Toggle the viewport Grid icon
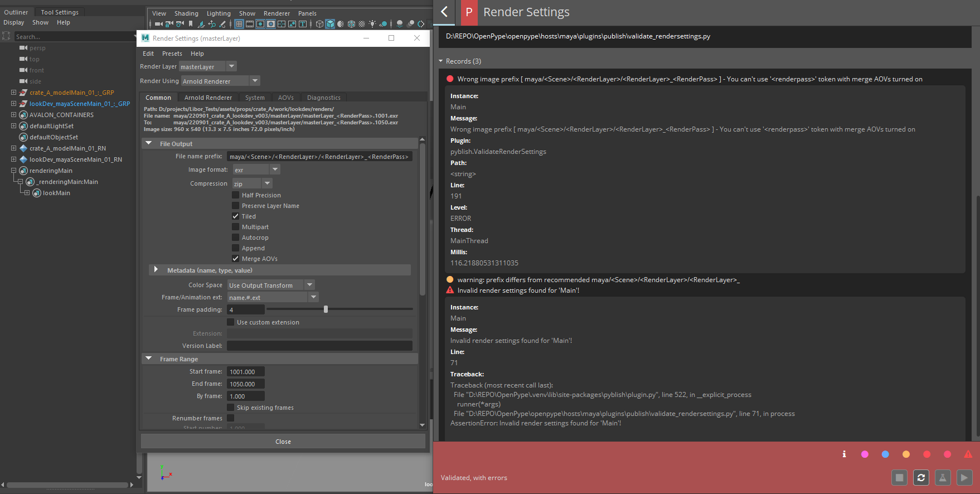The image size is (980, 494). click(239, 24)
